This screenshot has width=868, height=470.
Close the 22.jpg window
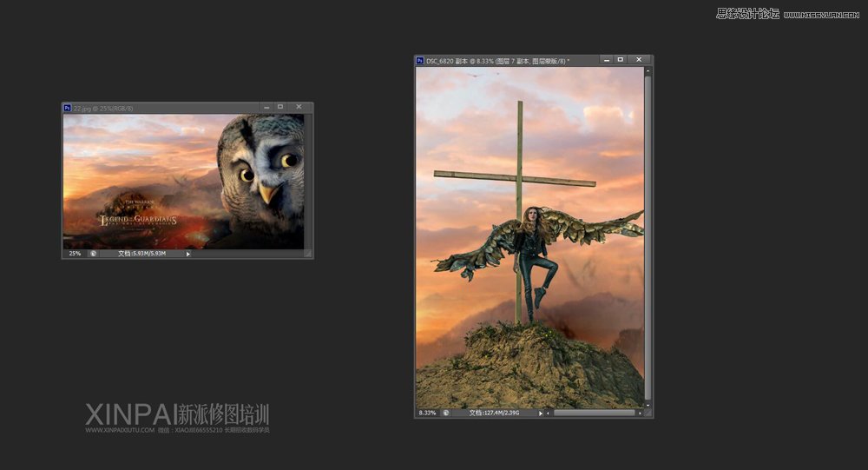tap(299, 107)
